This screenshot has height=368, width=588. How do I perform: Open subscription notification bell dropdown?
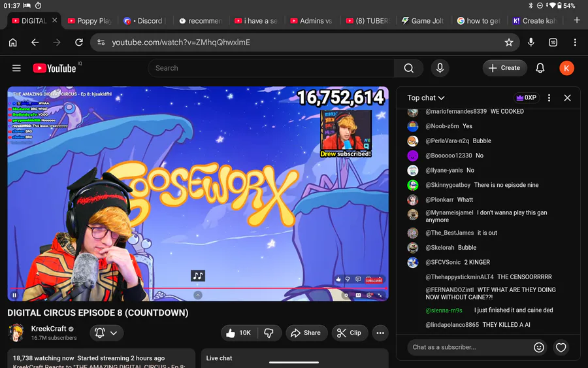(x=106, y=333)
